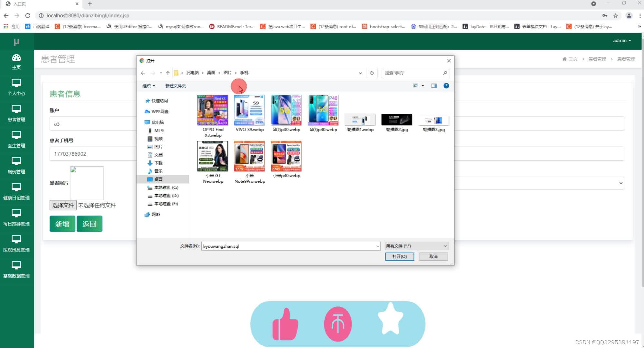The height and width of the screenshot is (348, 644).
Task: Show more bookmarks with the overflow chevron
Action: 639,26
